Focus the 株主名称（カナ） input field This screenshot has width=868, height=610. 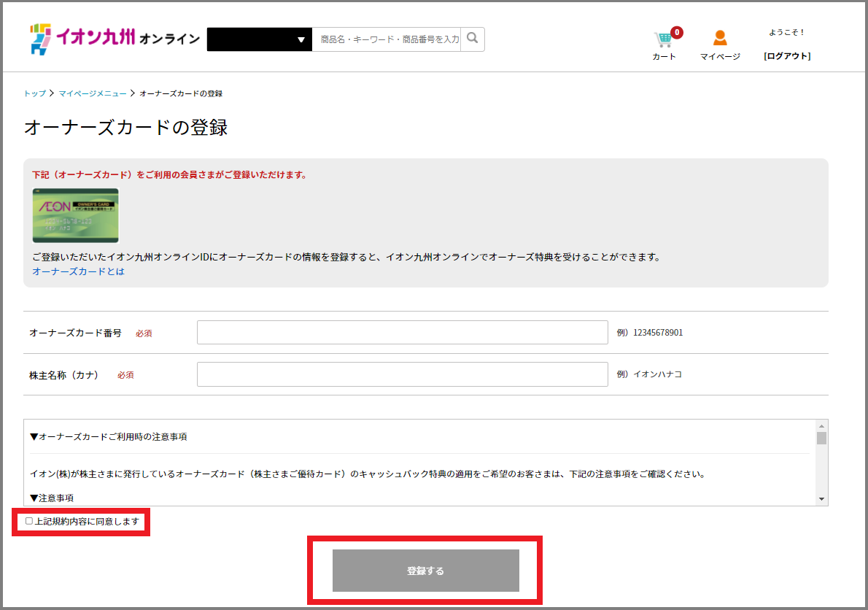tap(403, 374)
